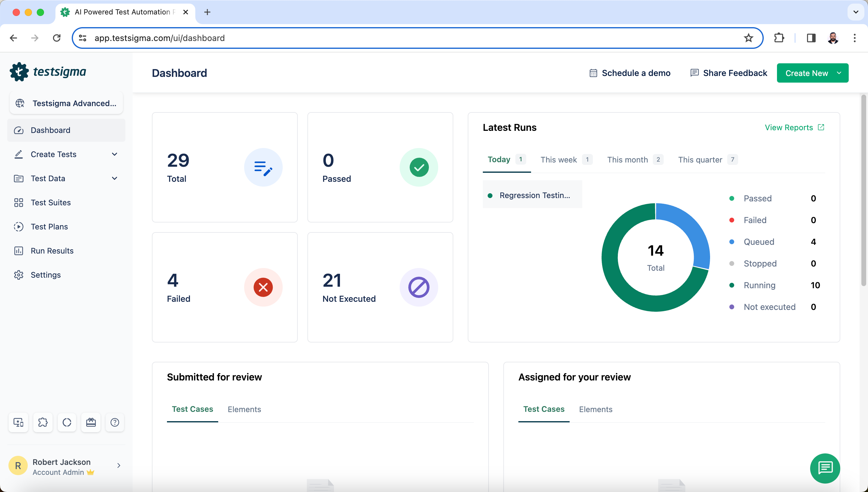Open the Dashboard sidebar icon

(19, 130)
